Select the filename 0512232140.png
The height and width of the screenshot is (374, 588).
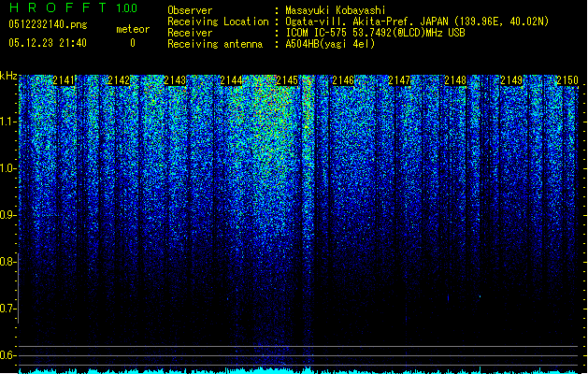pyautogui.click(x=48, y=24)
